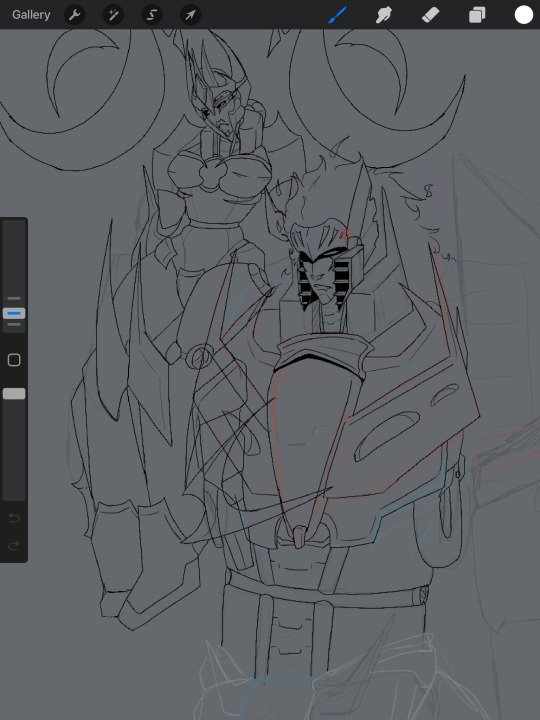
Task: Click the brush size slider handle
Action: pos(14,313)
